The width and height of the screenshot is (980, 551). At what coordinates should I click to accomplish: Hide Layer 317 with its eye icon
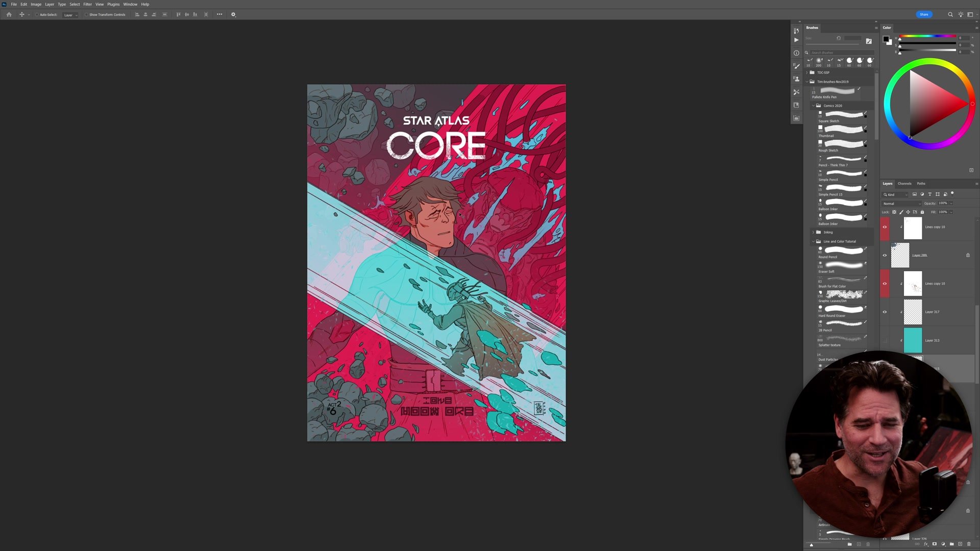click(885, 312)
